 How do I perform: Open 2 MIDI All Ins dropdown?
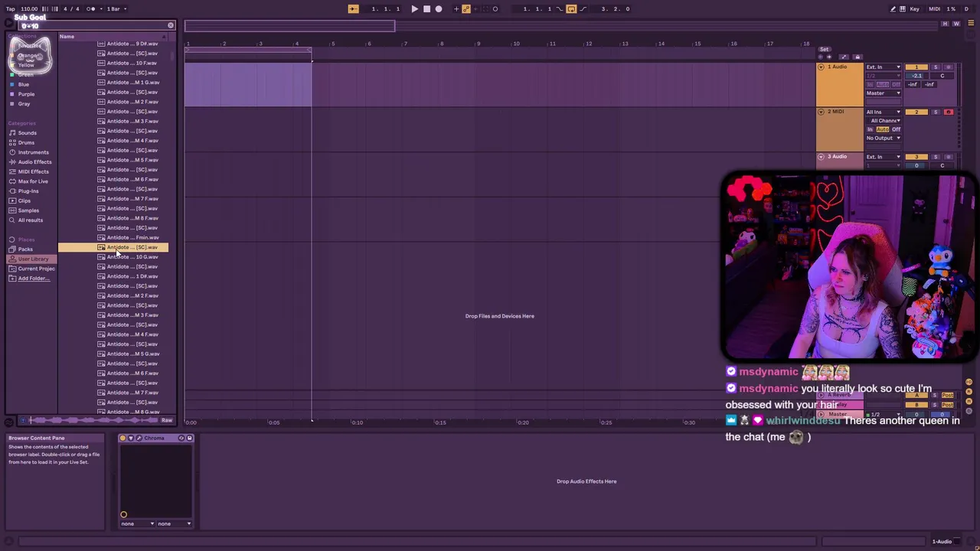[884, 112]
